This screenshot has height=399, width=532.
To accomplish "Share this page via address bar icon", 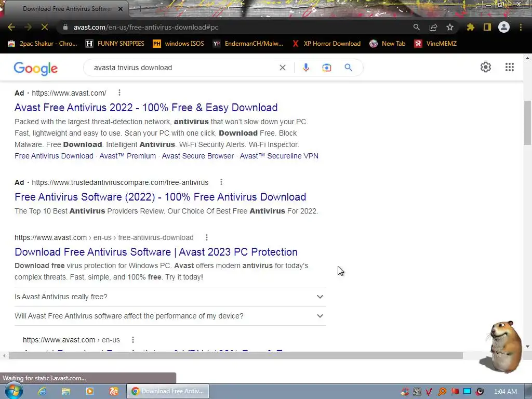I will pyautogui.click(x=433, y=27).
